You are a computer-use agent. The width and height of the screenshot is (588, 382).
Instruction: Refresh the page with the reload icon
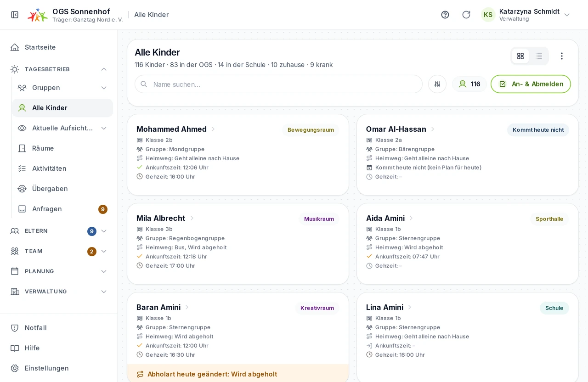click(x=466, y=15)
